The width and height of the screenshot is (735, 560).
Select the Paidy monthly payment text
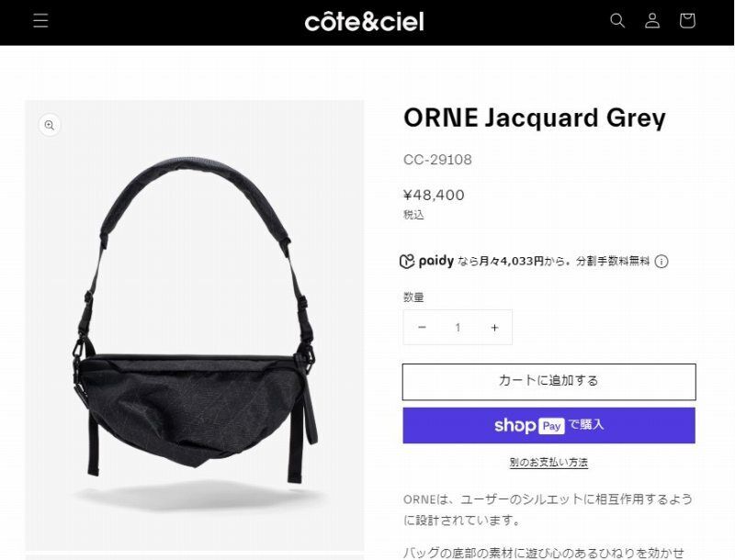(554, 262)
